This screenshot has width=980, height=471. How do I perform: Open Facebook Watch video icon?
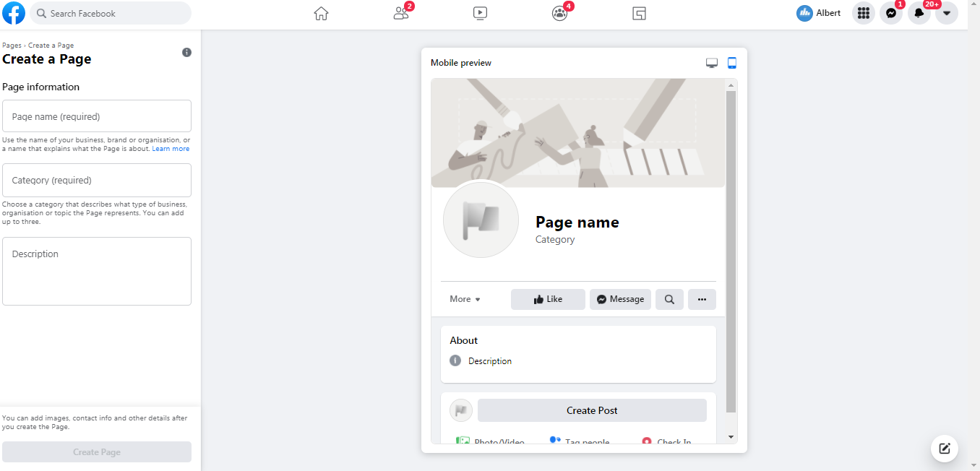(480, 13)
